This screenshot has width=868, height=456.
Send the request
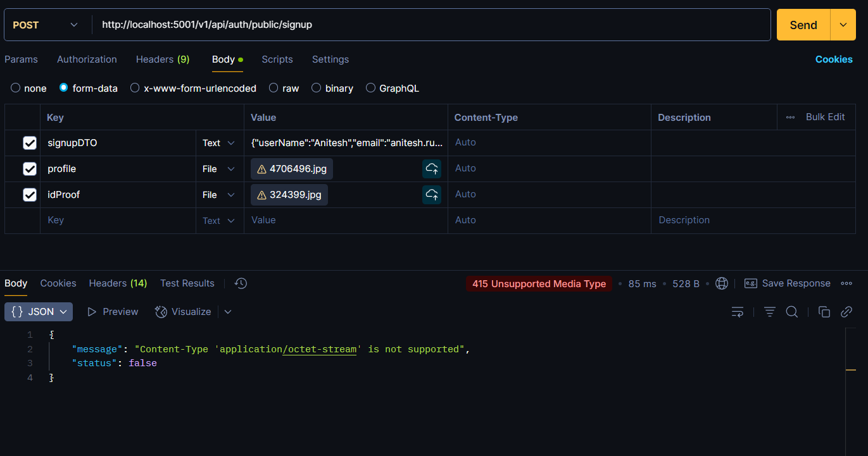(803, 25)
